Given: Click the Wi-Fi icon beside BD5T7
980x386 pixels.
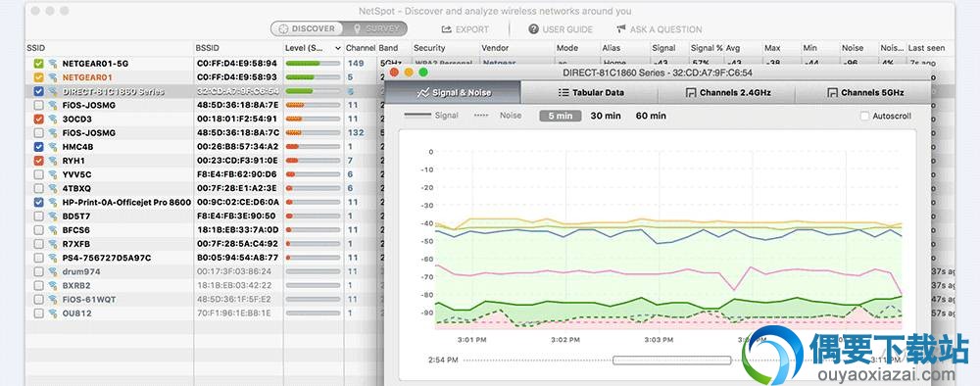Looking at the screenshot, I should point(53,217).
